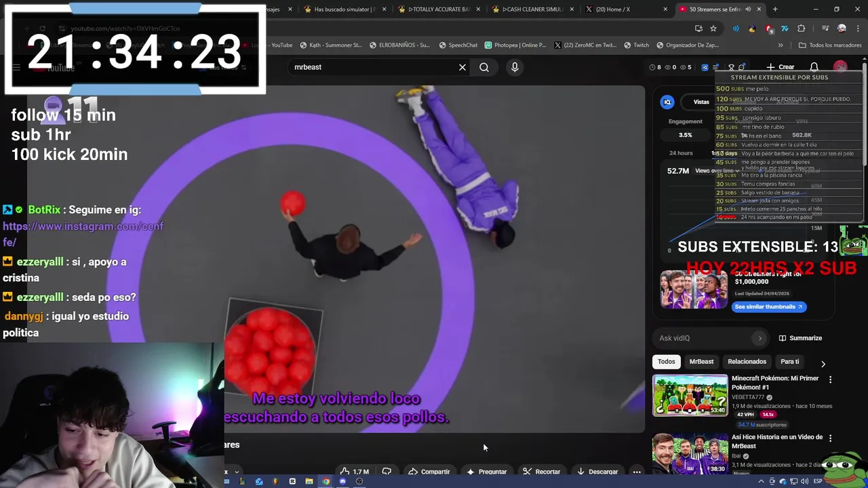Select the Vistas tab in vidIQ panel
Image resolution: width=868 pixels, height=488 pixels.
pos(701,102)
